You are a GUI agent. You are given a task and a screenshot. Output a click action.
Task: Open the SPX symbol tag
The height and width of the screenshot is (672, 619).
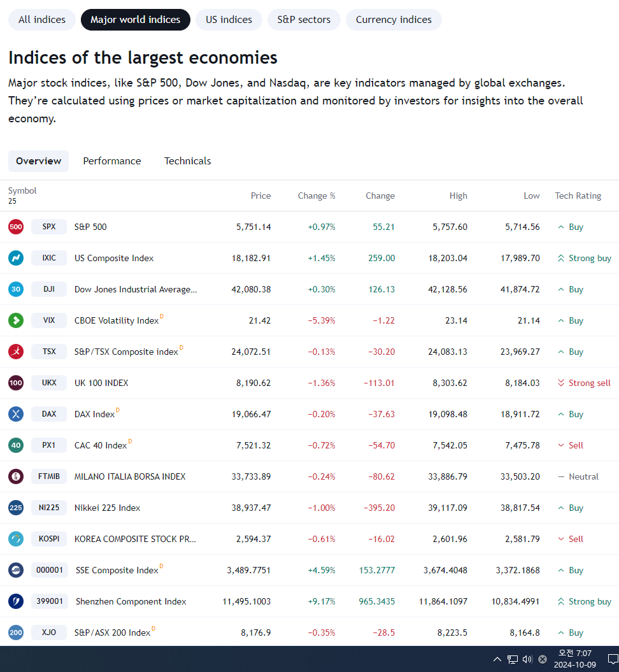tap(49, 227)
